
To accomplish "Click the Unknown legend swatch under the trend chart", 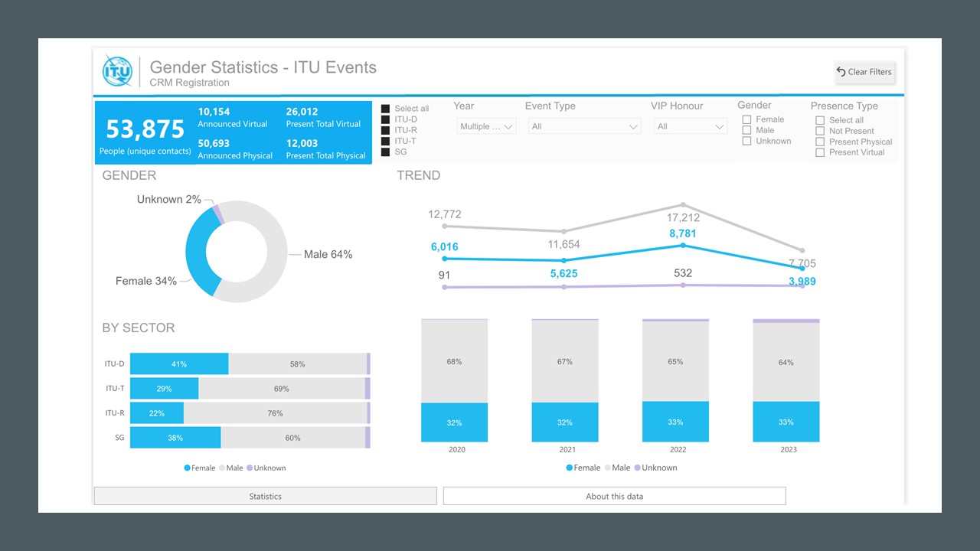I will click(636, 468).
